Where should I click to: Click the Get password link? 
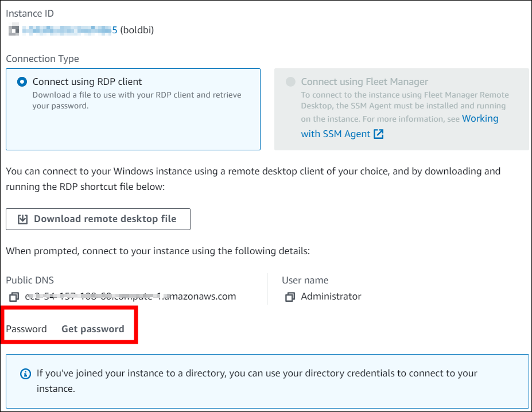pos(92,329)
